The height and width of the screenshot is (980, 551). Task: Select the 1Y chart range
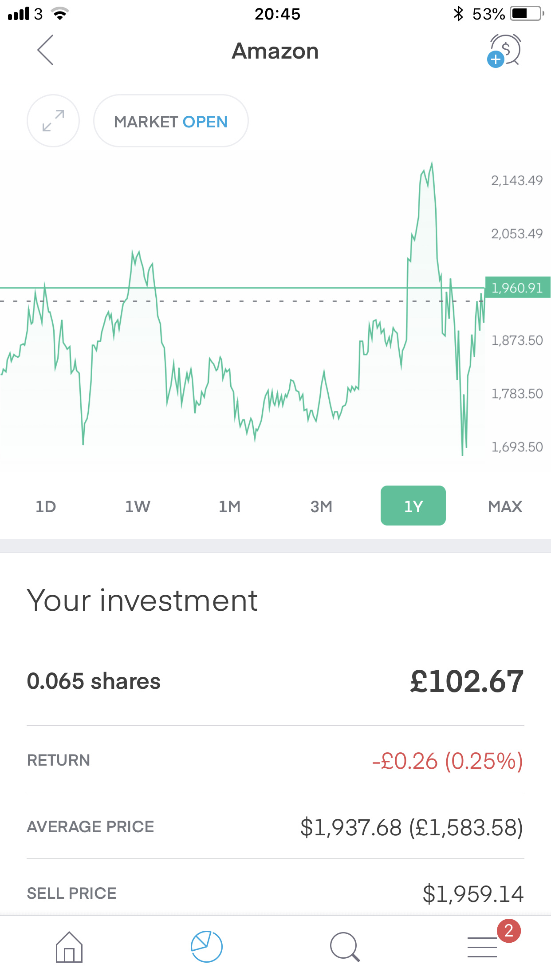[413, 506]
